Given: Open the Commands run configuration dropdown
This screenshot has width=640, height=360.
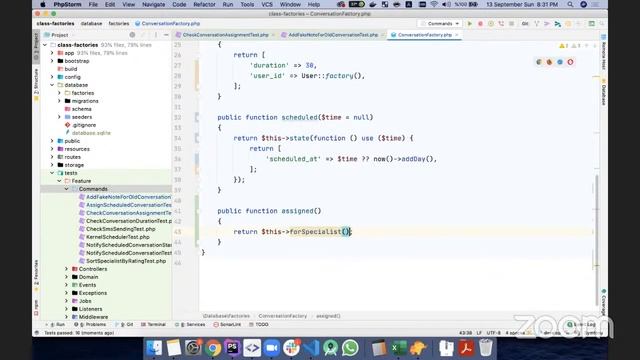Looking at the screenshot, I should click(440, 24).
